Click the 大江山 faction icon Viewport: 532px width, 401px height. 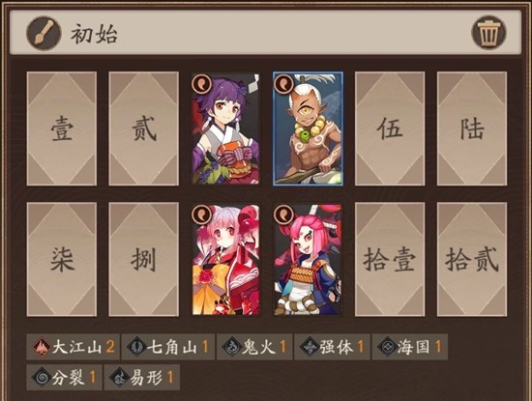(x=41, y=347)
